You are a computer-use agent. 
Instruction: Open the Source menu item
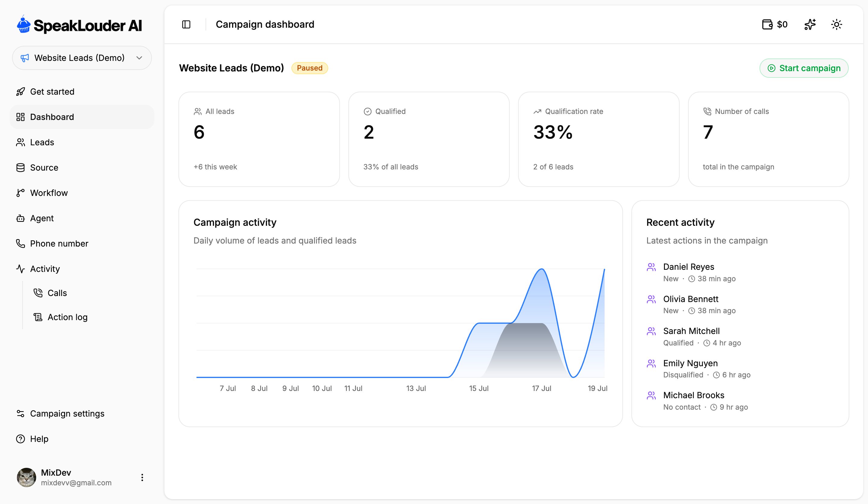pos(82,167)
